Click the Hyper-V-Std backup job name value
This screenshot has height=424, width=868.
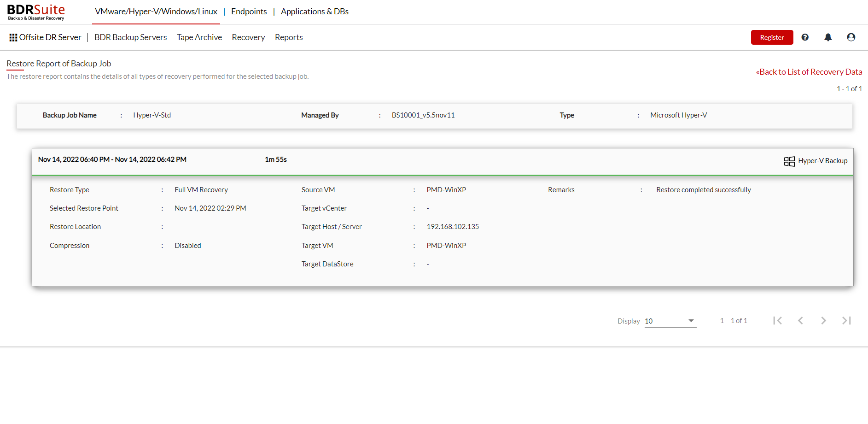(x=152, y=115)
